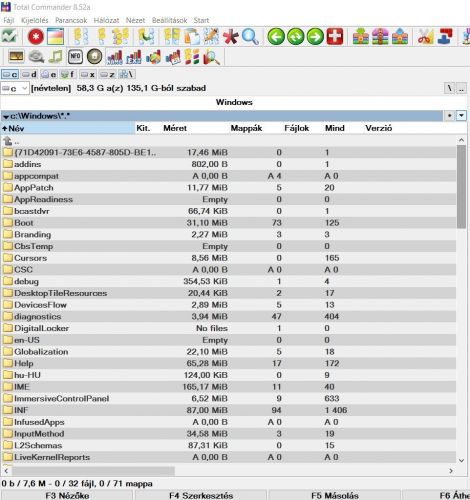Switch to drive d button

[29, 74]
